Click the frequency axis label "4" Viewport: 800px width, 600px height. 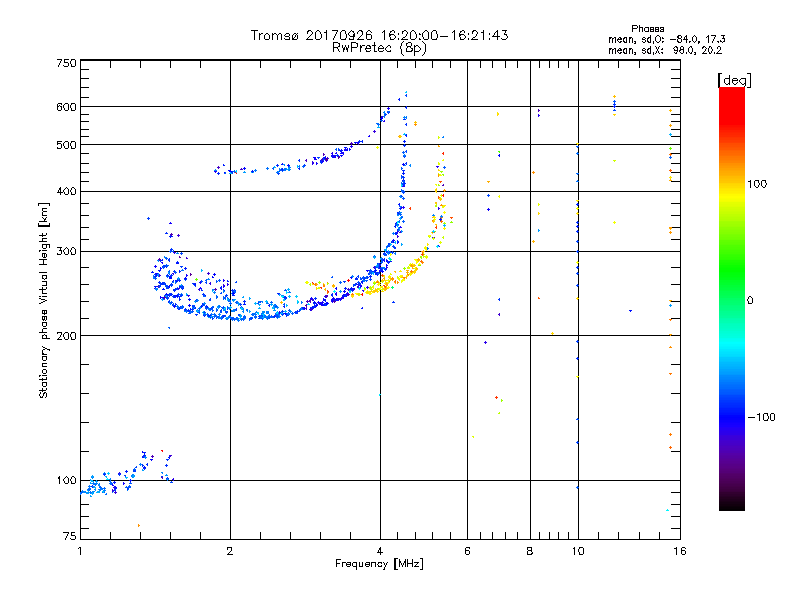tap(380, 551)
